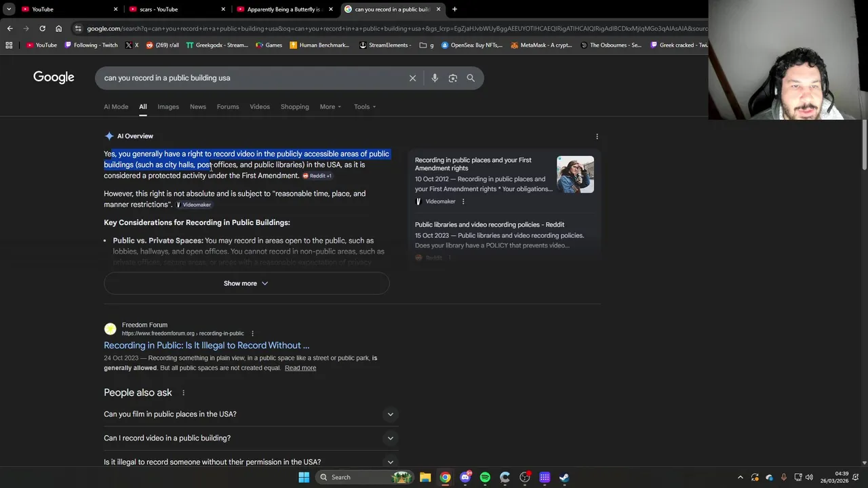Show hidden system tray icons
The width and height of the screenshot is (868, 488).
[741, 477]
